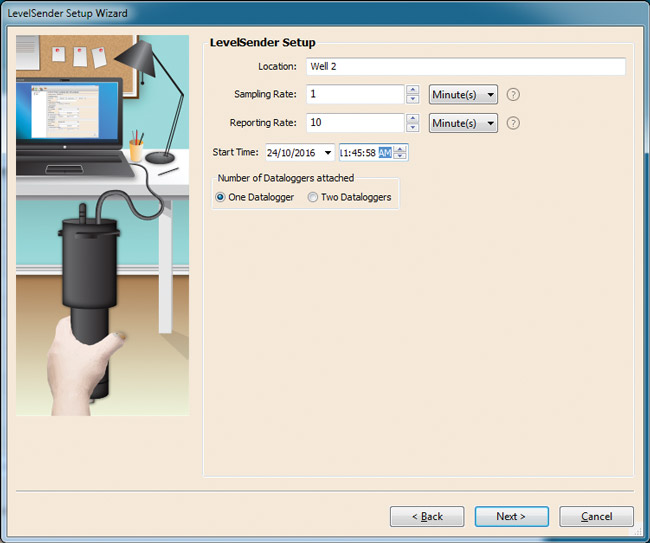Expand the Reporting Rate Minute(s) unit dropdown
The image size is (650, 543).
point(463,123)
